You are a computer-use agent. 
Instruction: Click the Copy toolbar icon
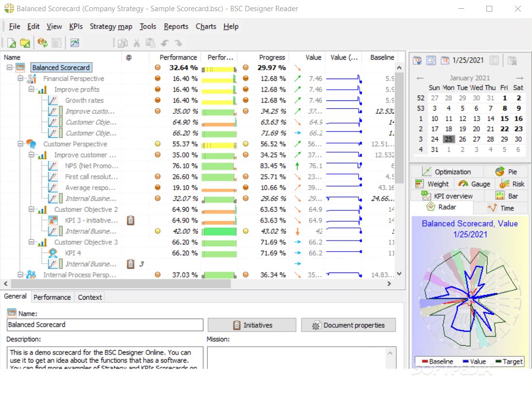(122, 43)
